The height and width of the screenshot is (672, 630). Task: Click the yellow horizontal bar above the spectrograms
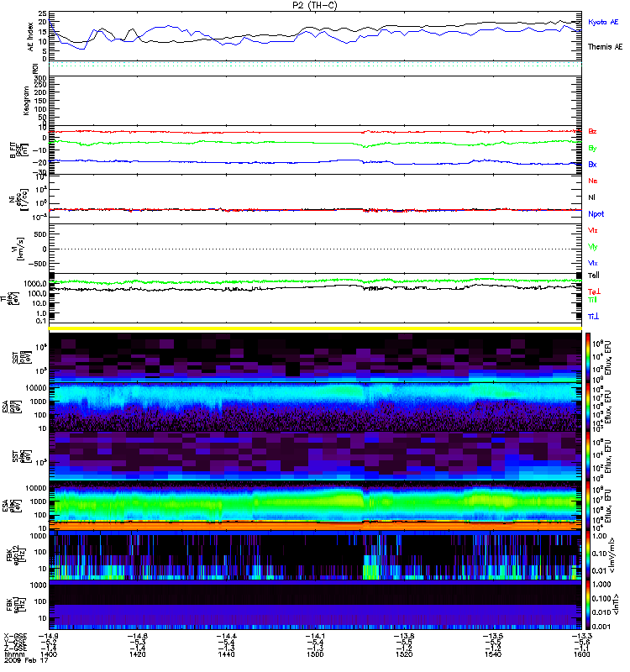(x=315, y=328)
